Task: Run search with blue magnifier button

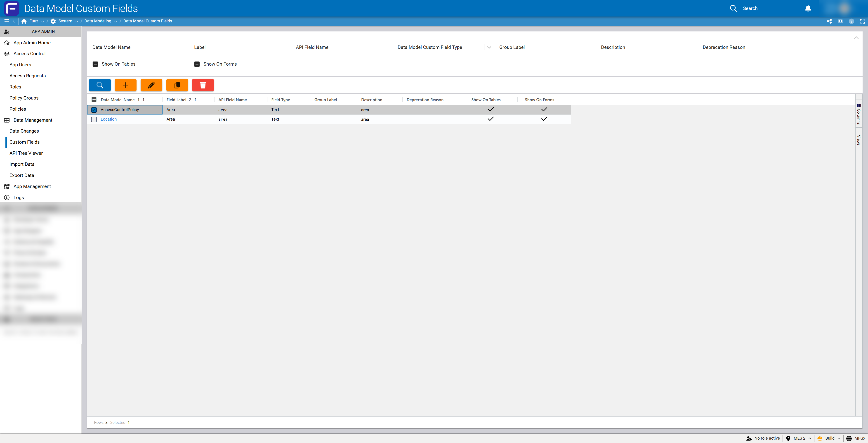Action: click(100, 85)
